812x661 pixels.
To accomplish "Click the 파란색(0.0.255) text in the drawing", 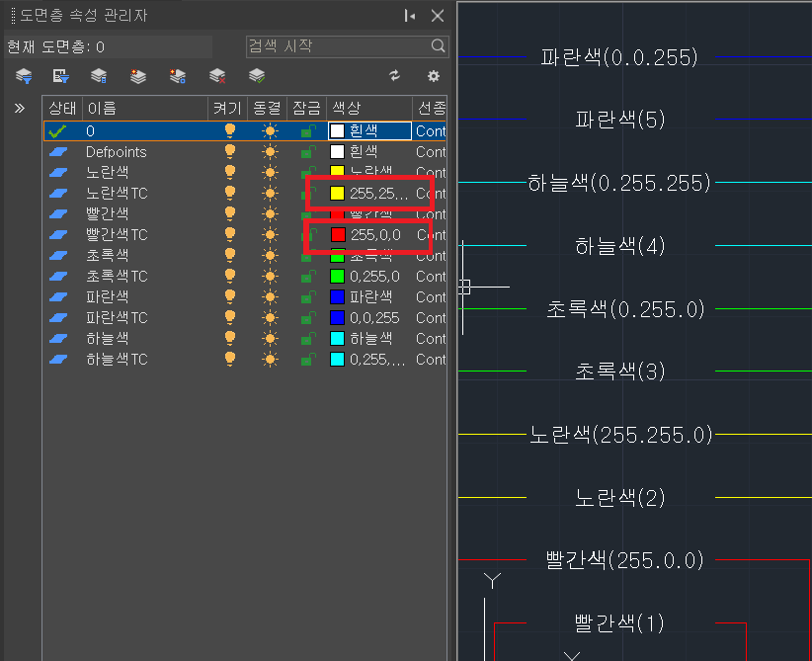I will tap(619, 57).
